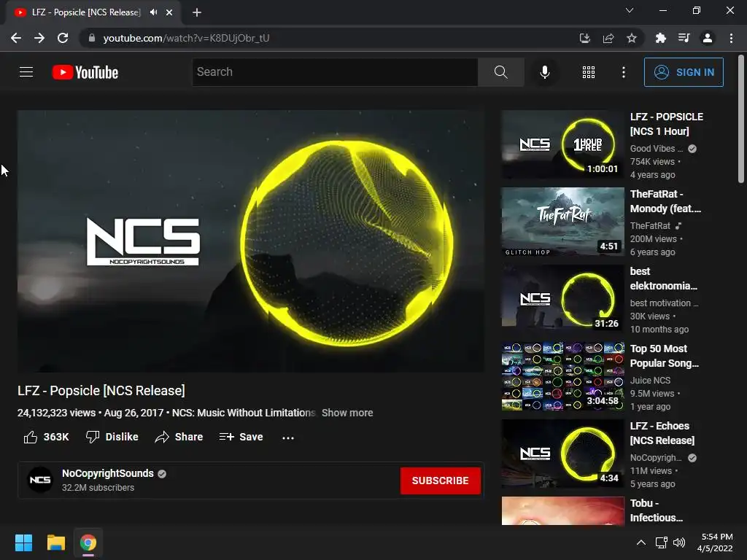
Task: Expand the tab search chevron
Action: (x=630, y=10)
